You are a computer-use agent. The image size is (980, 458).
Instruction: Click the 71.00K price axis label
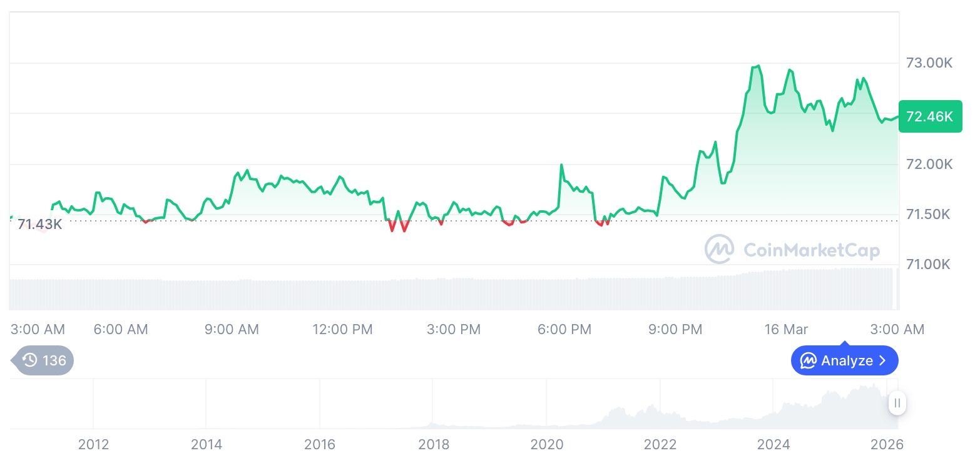[929, 265]
